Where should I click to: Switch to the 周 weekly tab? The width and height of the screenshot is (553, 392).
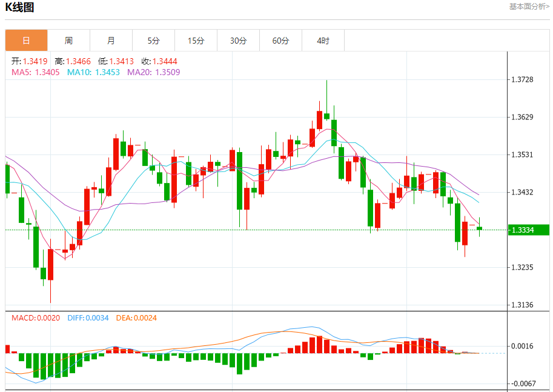click(69, 41)
